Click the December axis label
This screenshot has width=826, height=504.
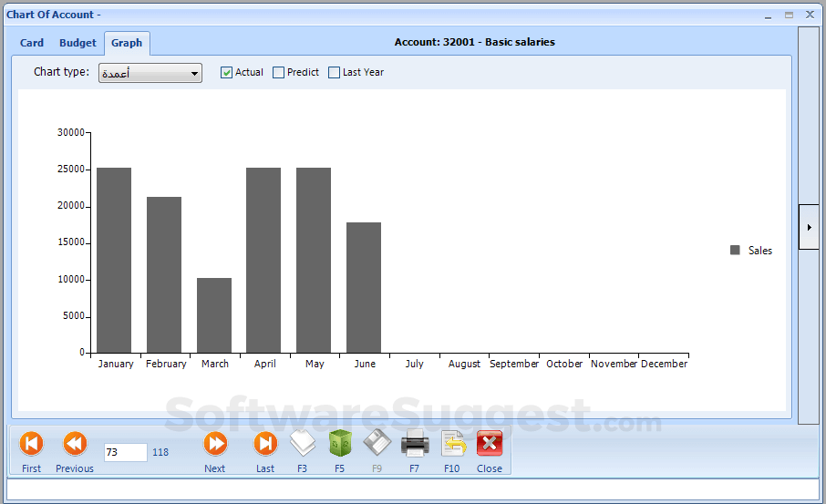click(665, 364)
